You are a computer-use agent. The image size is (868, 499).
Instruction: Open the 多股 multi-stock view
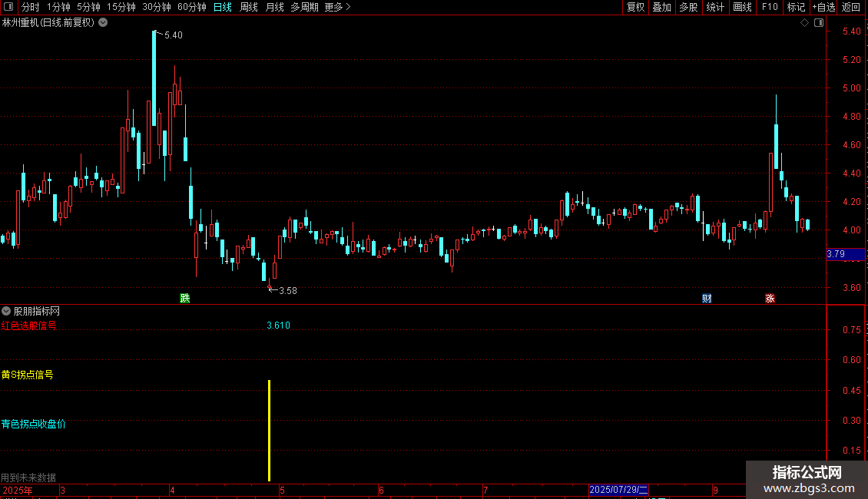pyautogui.click(x=688, y=7)
